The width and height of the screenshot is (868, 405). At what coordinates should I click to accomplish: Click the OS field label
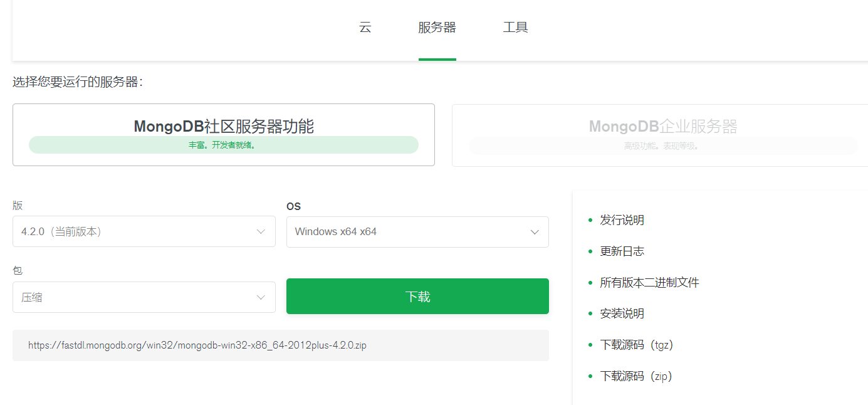pos(294,206)
